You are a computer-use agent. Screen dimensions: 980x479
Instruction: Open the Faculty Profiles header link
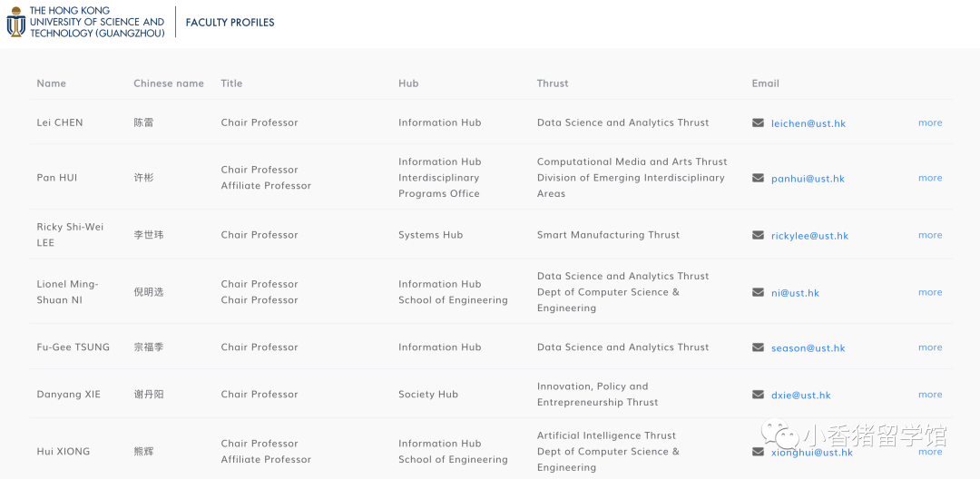click(230, 23)
